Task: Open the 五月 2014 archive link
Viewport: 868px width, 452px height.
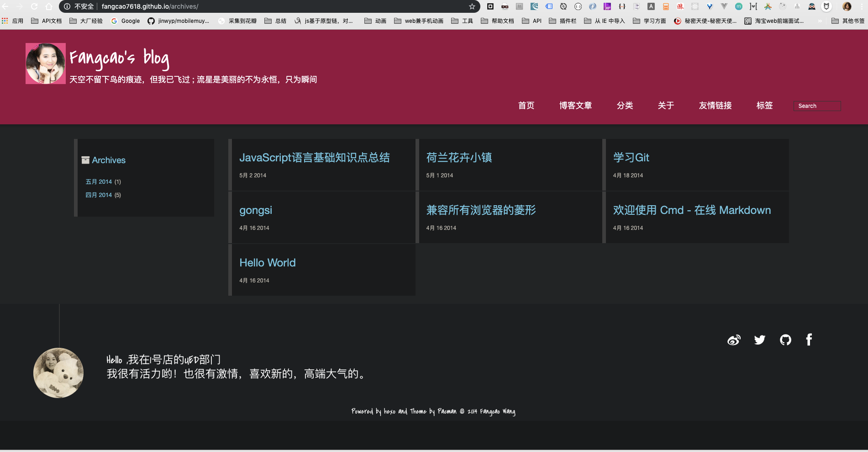Action: click(x=99, y=182)
